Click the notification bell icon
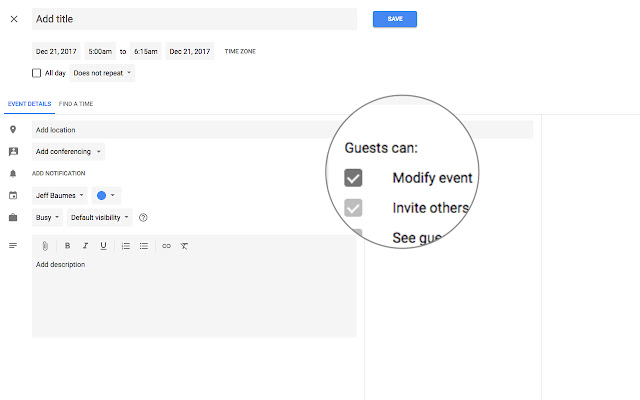The image size is (640, 400). [13, 173]
